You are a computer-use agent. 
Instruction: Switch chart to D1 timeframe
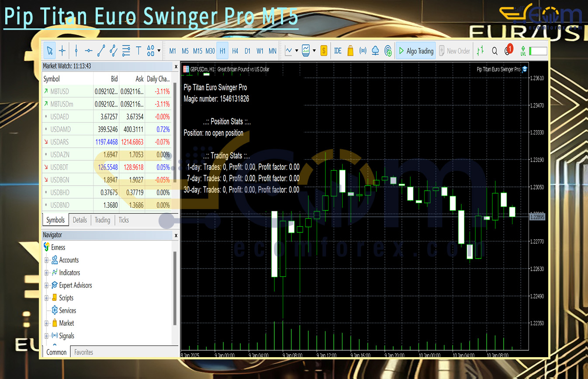[x=247, y=51]
